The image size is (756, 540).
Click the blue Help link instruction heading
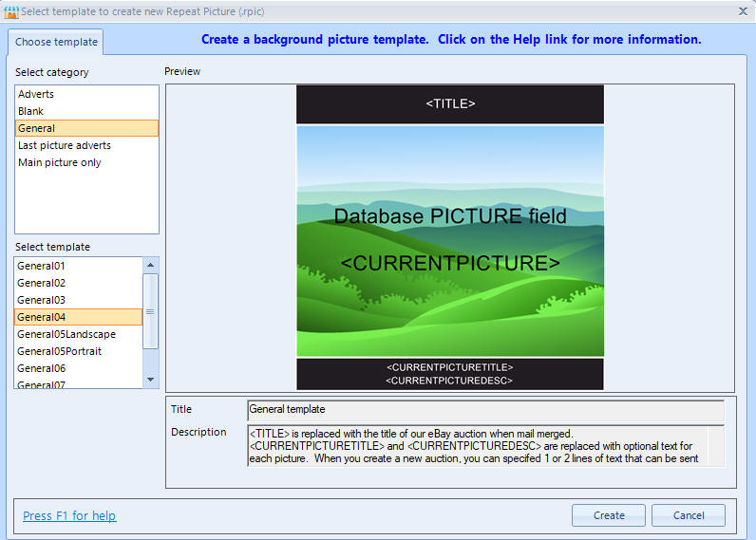[x=451, y=40]
